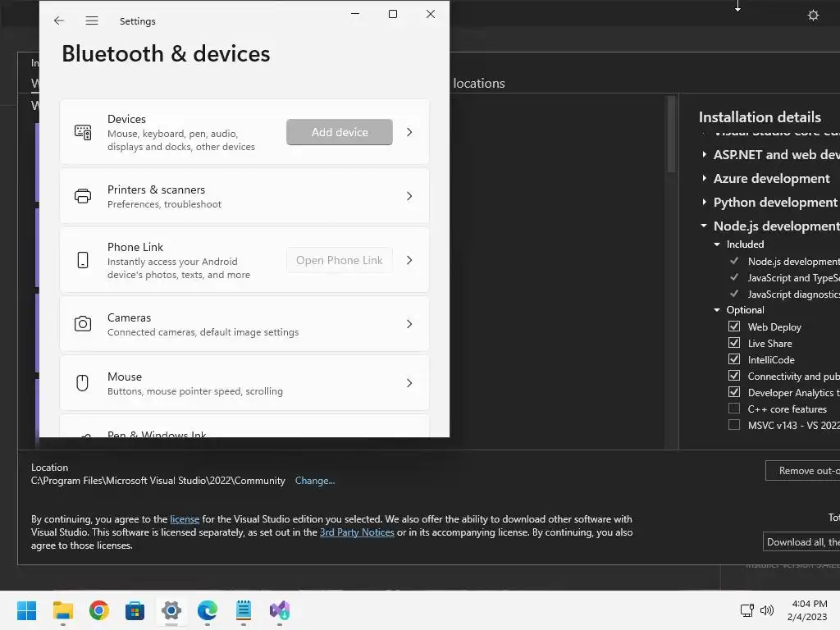Check C++ core features component
The image size is (840, 630).
[734, 409]
